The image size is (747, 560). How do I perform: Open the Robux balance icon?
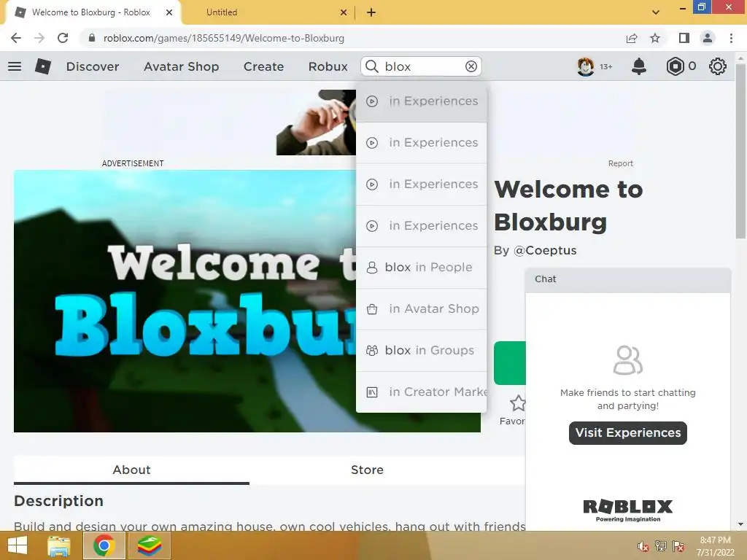pyautogui.click(x=675, y=66)
